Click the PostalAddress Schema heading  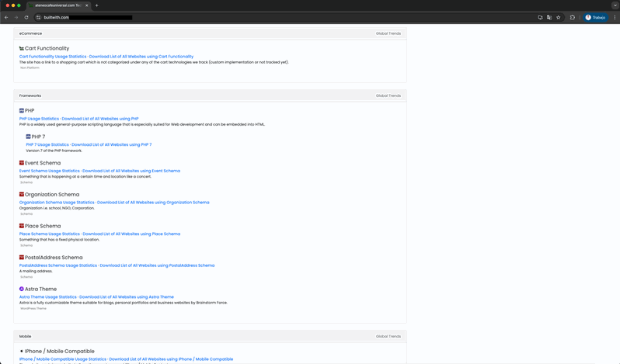(54, 258)
